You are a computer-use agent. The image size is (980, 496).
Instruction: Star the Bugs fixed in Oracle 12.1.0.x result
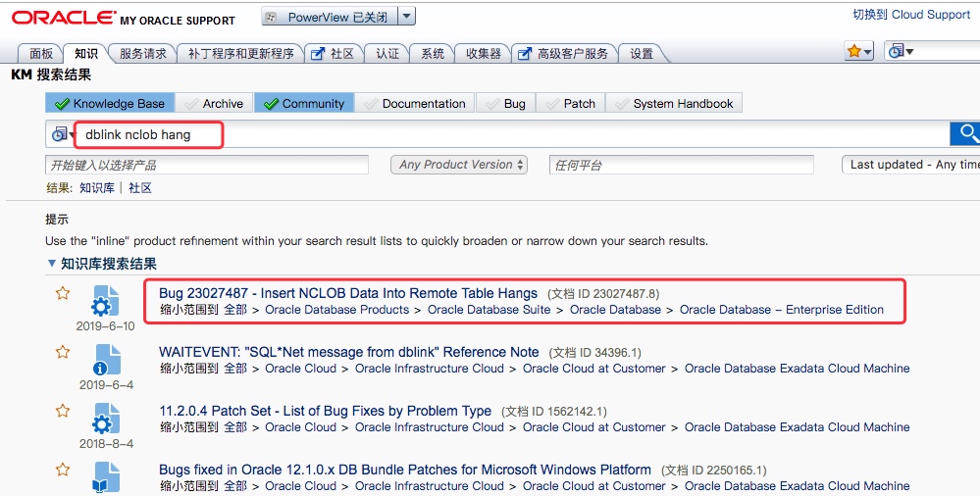click(x=63, y=470)
